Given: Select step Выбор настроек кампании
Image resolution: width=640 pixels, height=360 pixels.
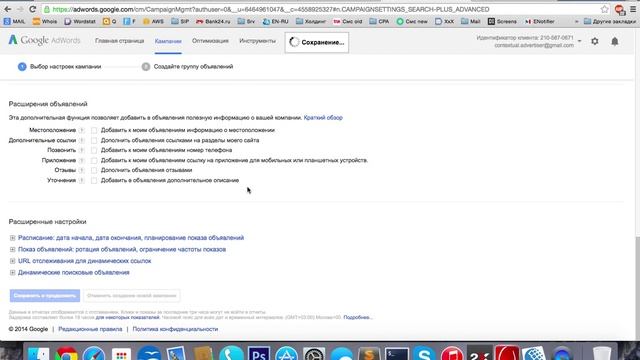Looking at the screenshot, I should (60, 67).
